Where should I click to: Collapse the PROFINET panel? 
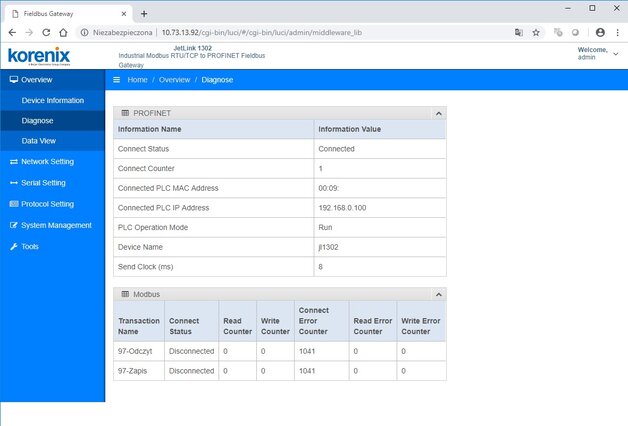[438, 114]
